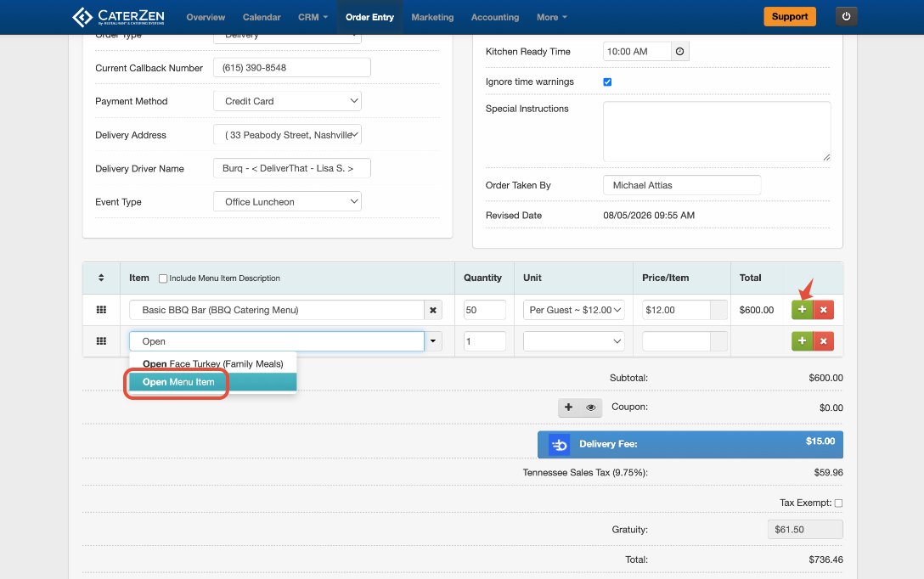Click the quantity field showing 1
Image resolution: width=924 pixels, height=579 pixels.
[484, 341]
